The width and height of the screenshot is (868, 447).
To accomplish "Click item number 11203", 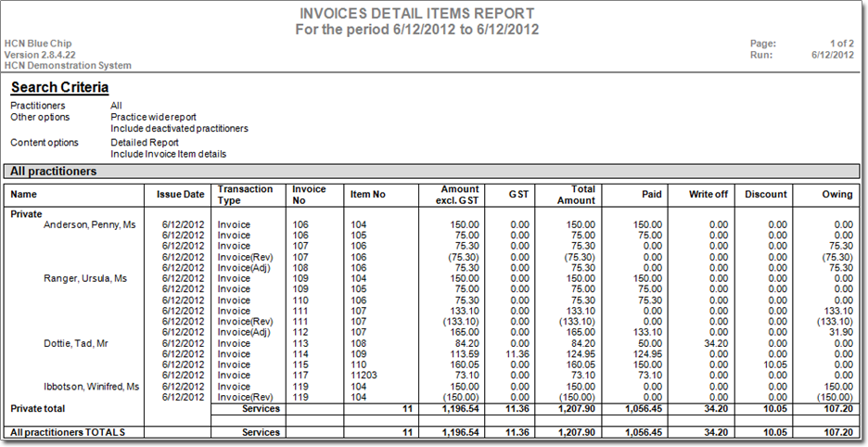I will pyautogui.click(x=364, y=376).
